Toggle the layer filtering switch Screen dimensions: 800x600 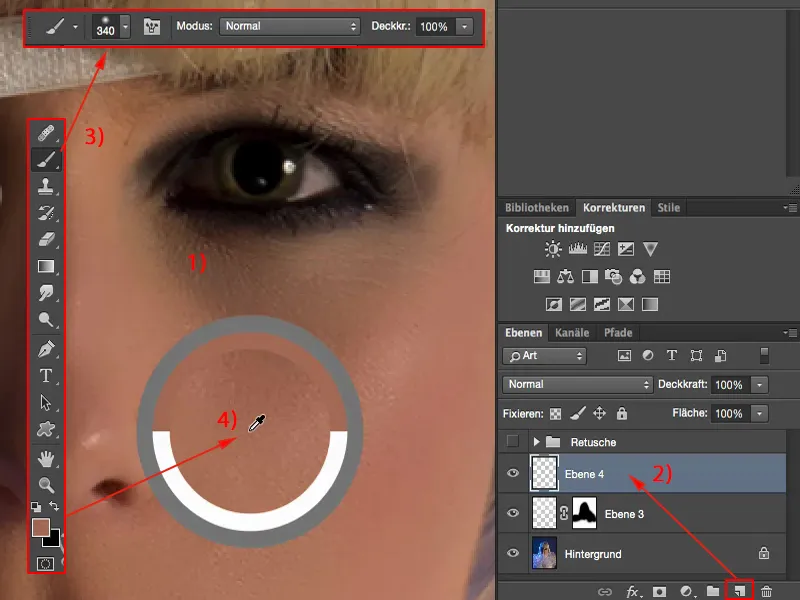(x=764, y=356)
